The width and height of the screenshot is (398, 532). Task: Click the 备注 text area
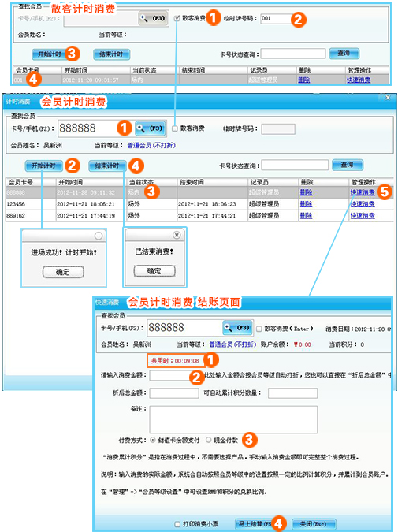[x=233, y=419]
